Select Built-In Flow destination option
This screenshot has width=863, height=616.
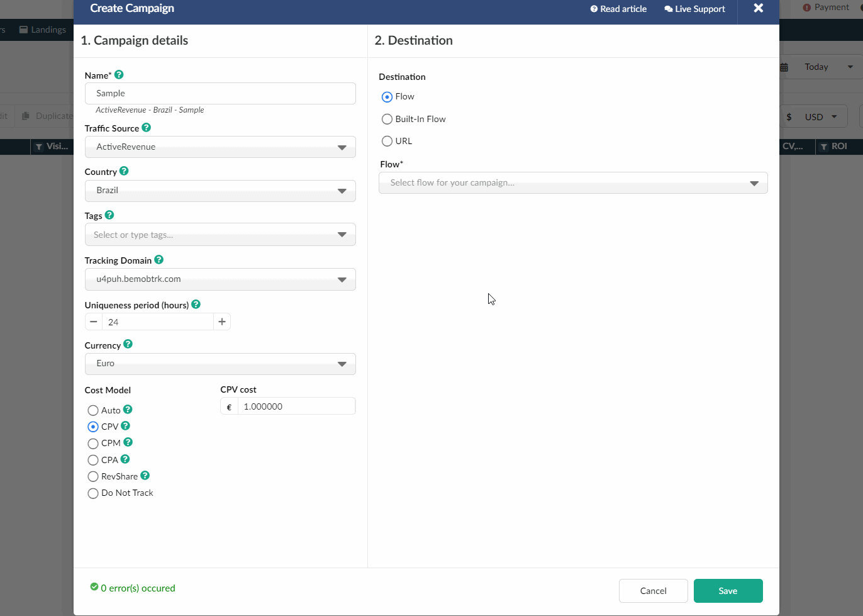[x=387, y=119]
